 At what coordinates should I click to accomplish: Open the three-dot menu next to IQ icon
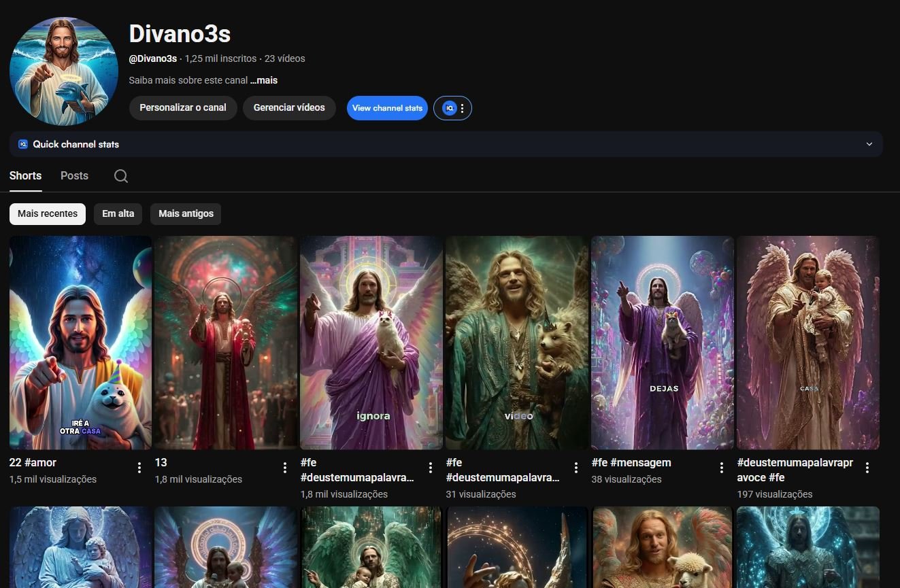coord(463,108)
